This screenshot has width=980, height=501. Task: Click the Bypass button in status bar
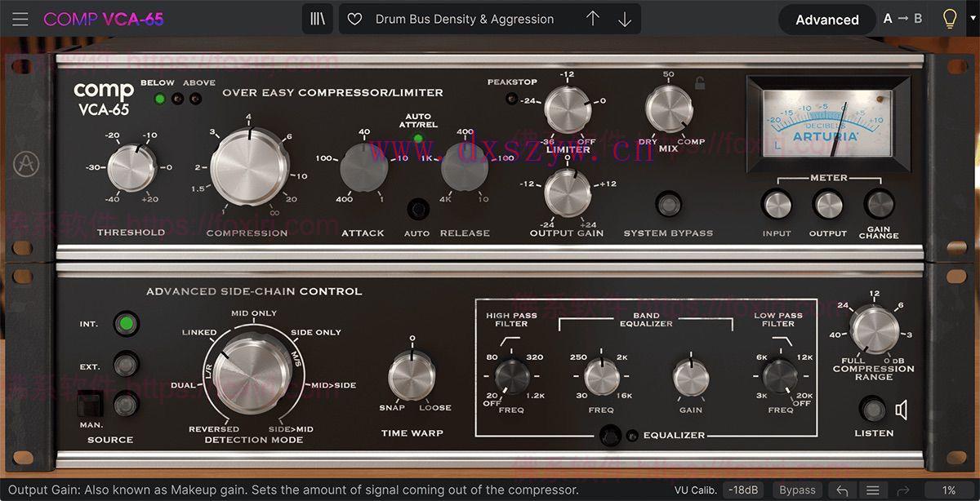tap(797, 490)
